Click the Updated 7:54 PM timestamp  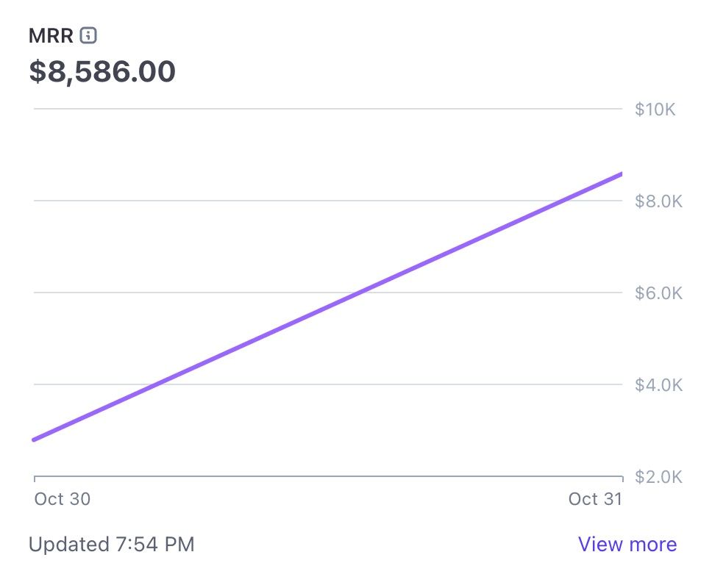111,545
